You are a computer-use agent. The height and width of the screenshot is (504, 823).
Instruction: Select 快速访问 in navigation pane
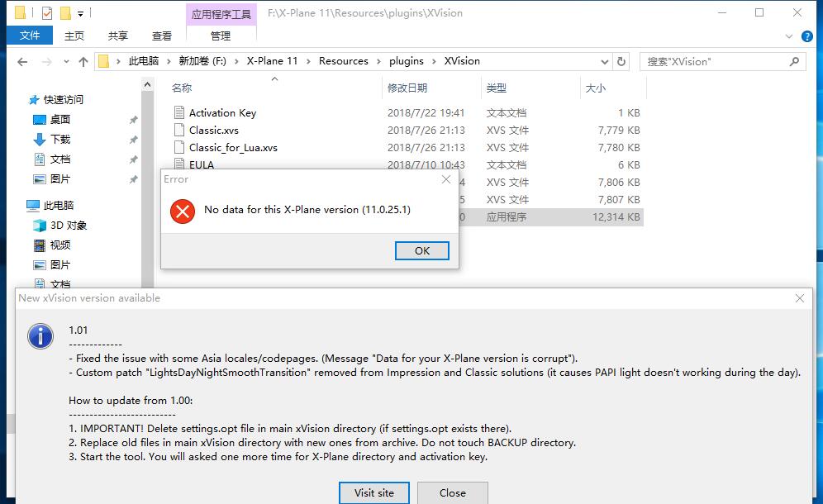pos(63,99)
